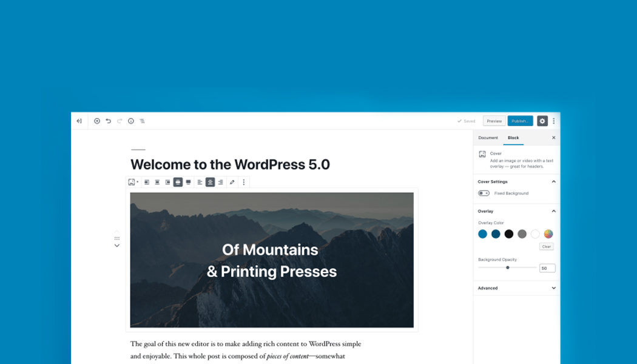Redo the last undone change
The width and height of the screenshot is (637, 364).
pos(120,121)
